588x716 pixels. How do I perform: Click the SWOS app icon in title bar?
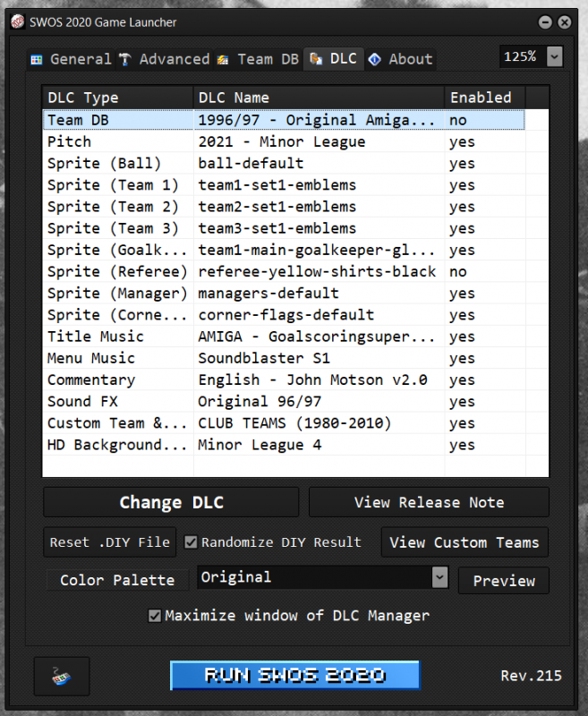pyautogui.click(x=15, y=21)
